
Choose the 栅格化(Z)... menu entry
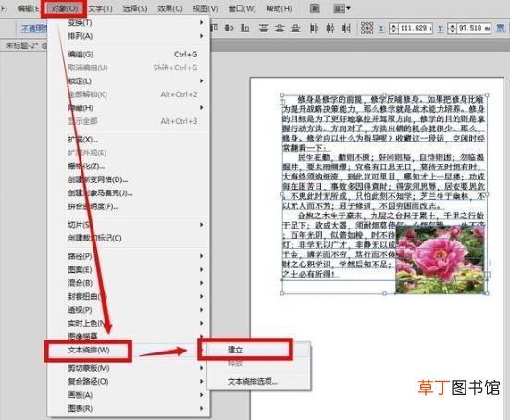tap(129, 167)
